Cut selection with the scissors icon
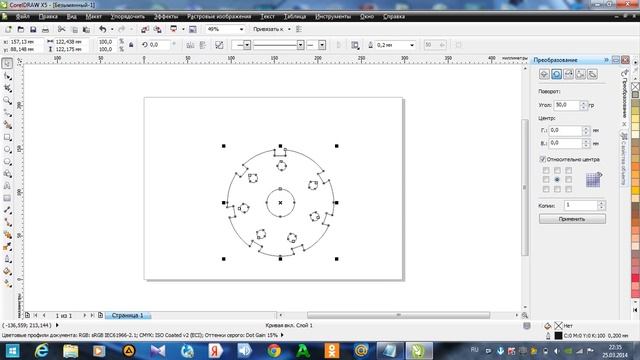This screenshot has width=640, height=360. coord(61,29)
